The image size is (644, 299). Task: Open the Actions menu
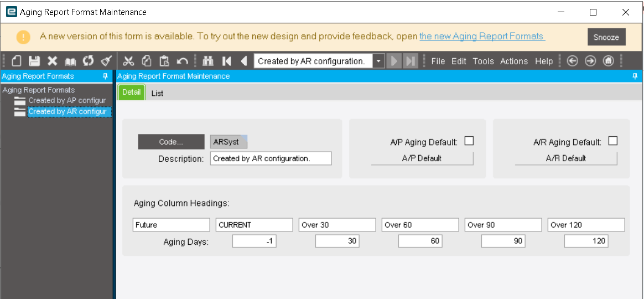(513, 61)
